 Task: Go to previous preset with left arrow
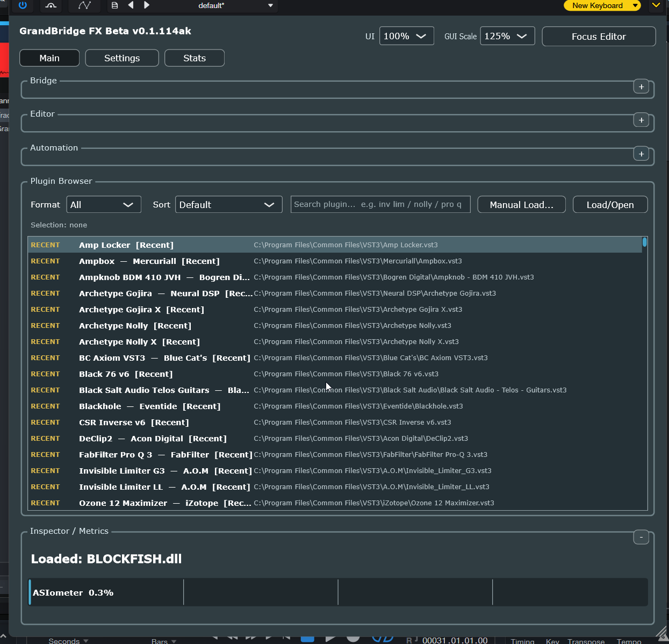click(131, 5)
